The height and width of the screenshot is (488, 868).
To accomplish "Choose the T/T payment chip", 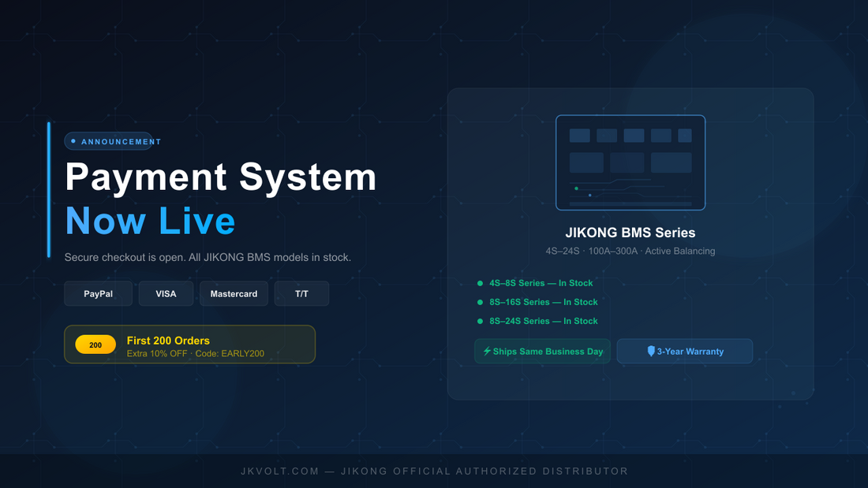I will click(x=301, y=293).
